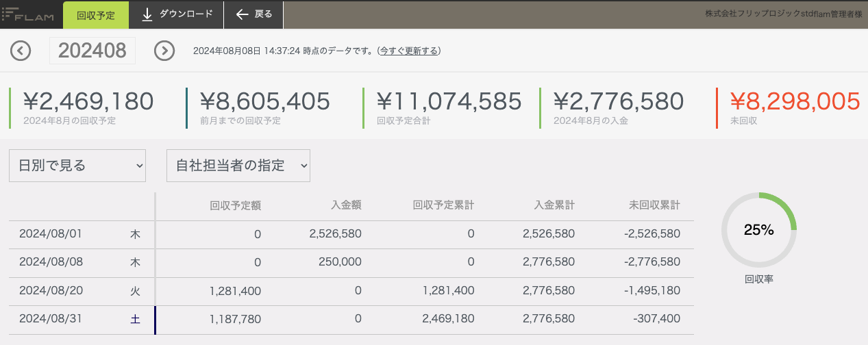Viewport: 868px width, 345px height.
Task: Click the 回収率 label under the ring
Action: click(759, 279)
